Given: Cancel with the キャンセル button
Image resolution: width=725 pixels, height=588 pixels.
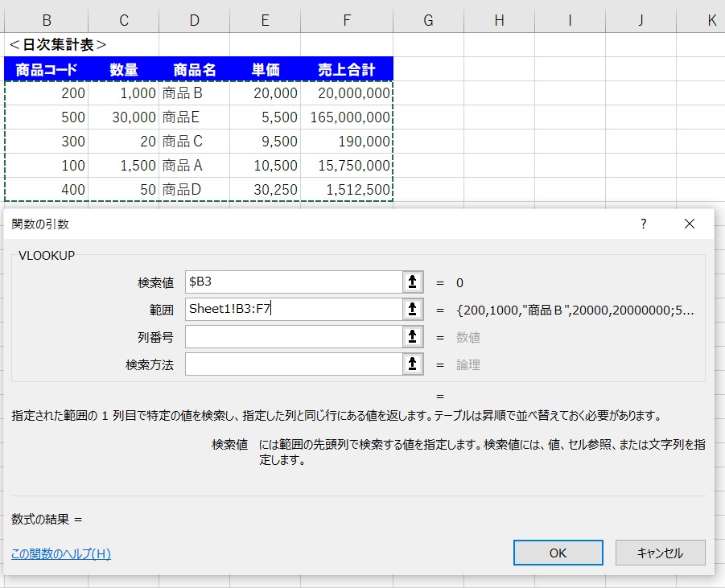Looking at the screenshot, I should click(x=661, y=553).
